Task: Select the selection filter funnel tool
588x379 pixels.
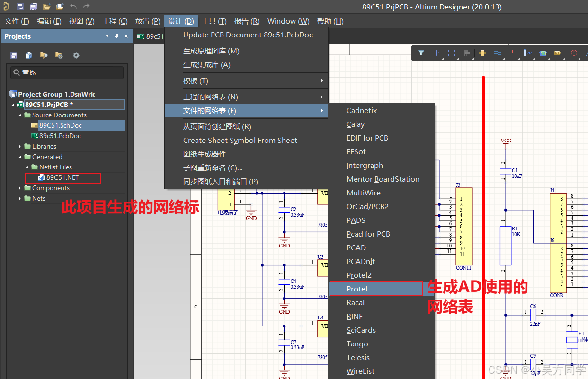Action: coord(421,53)
